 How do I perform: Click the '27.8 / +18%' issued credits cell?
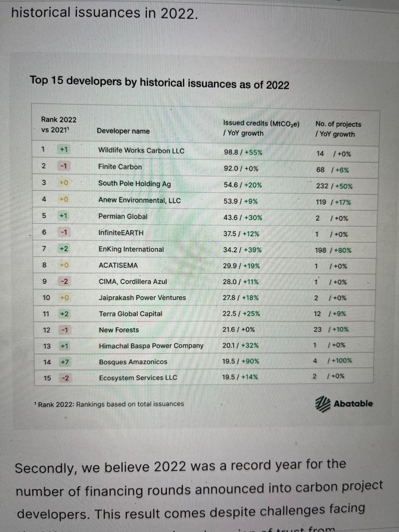(x=241, y=298)
